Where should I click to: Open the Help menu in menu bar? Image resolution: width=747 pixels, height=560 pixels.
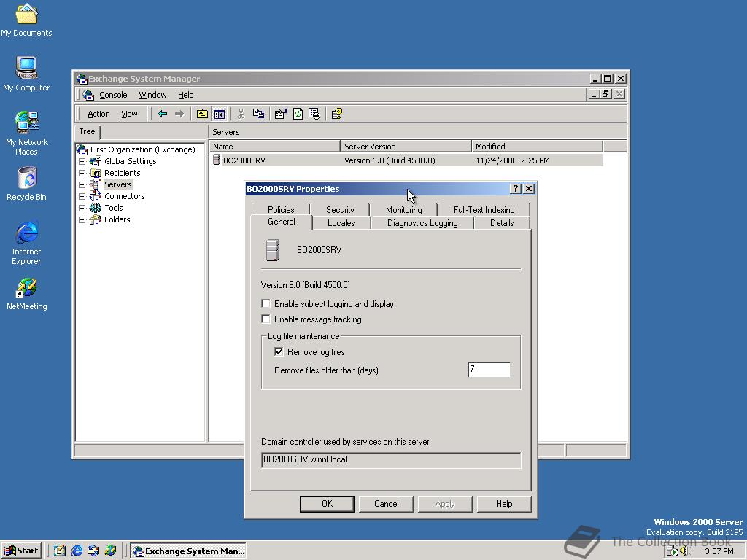186,95
